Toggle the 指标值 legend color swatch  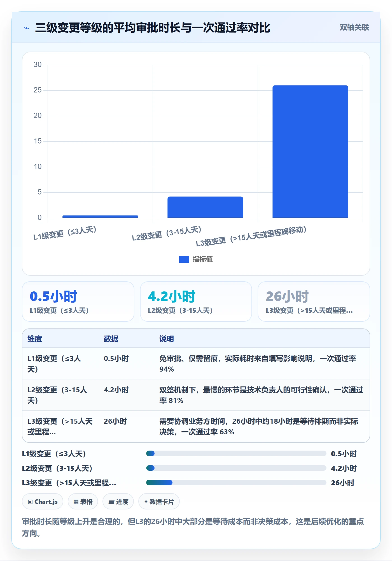click(184, 259)
